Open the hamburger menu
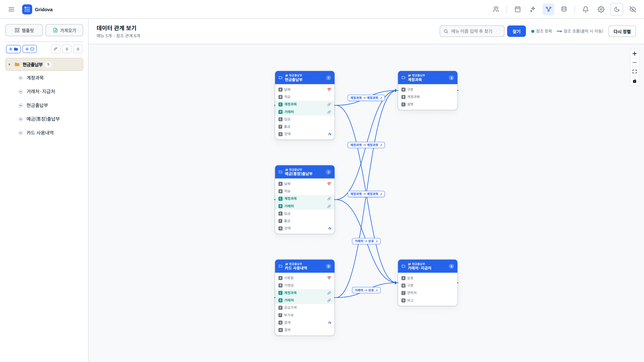 point(11,9)
